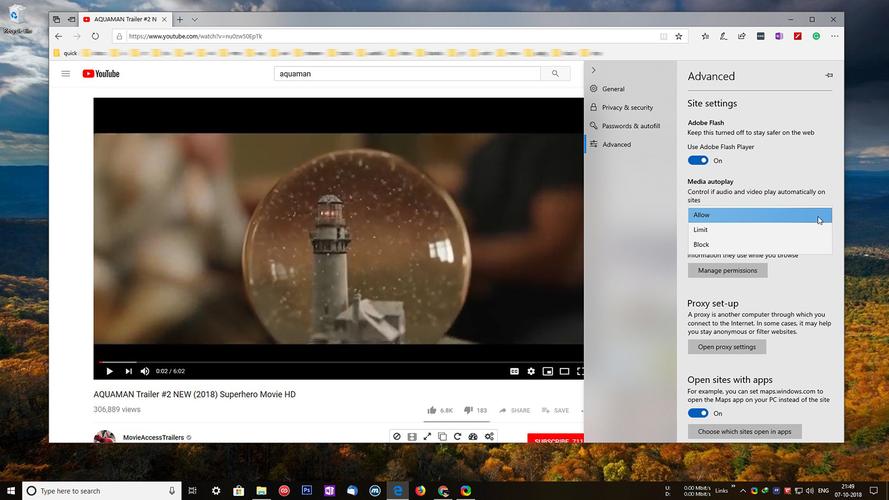The image size is (889, 500).
Task: Click the gears icon in extension toolbar
Action: pos(489,437)
